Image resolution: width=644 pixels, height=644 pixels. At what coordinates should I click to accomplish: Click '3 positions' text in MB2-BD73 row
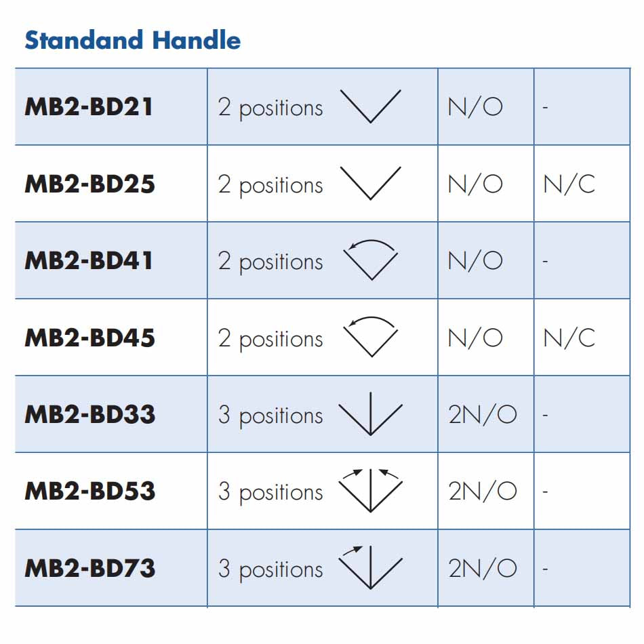tap(270, 568)
